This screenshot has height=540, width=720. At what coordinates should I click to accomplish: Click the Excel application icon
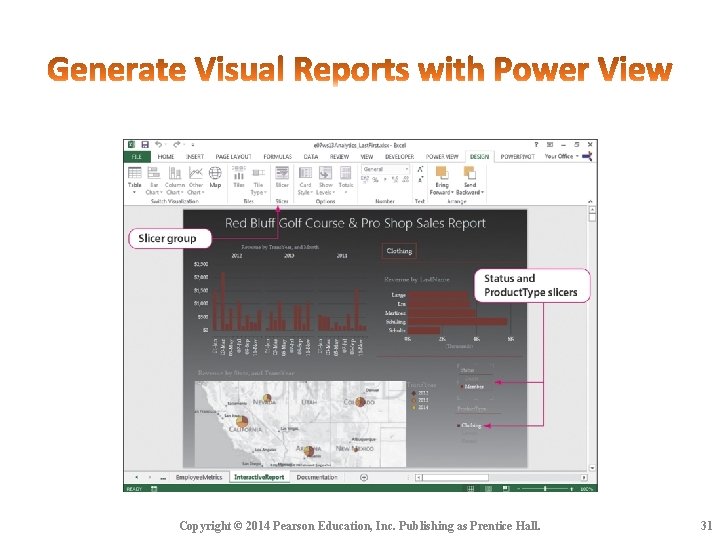(x=131, y=145)
